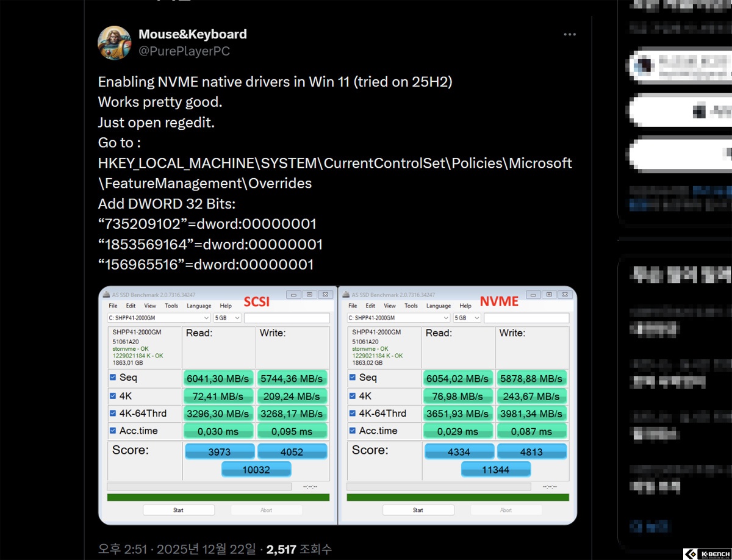Screen dimensions: 732x560
Task: Focus the empty text field in NVME window
Action: tap(526, 318)
